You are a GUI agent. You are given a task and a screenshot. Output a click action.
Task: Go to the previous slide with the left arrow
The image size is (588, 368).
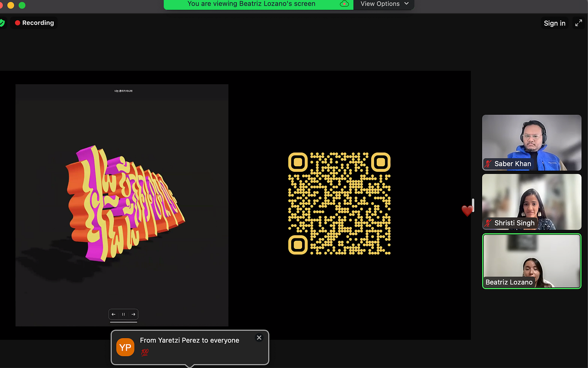[x=113, y=314]
